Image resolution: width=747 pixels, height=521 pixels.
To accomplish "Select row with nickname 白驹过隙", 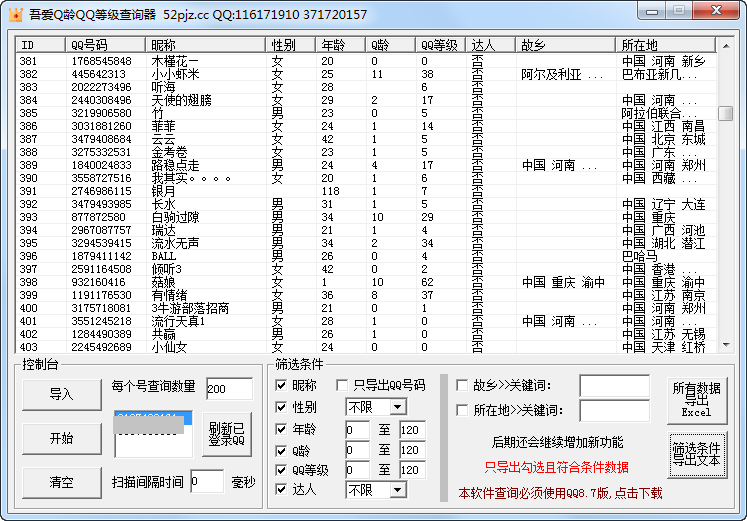I will click(x=366, y=217).
